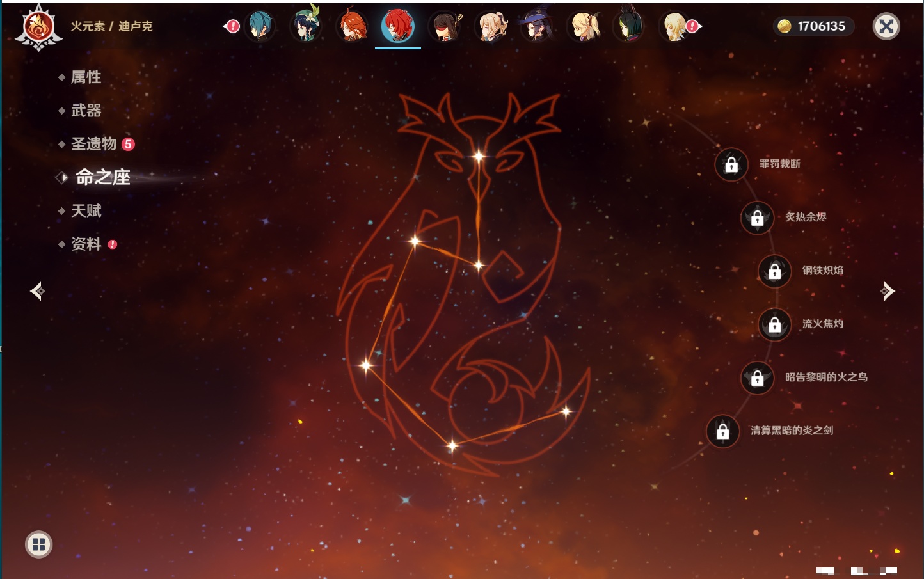Screen dimensions: 924x579
Task: Open the 属性 attributes tab
Action: point(86,77)
